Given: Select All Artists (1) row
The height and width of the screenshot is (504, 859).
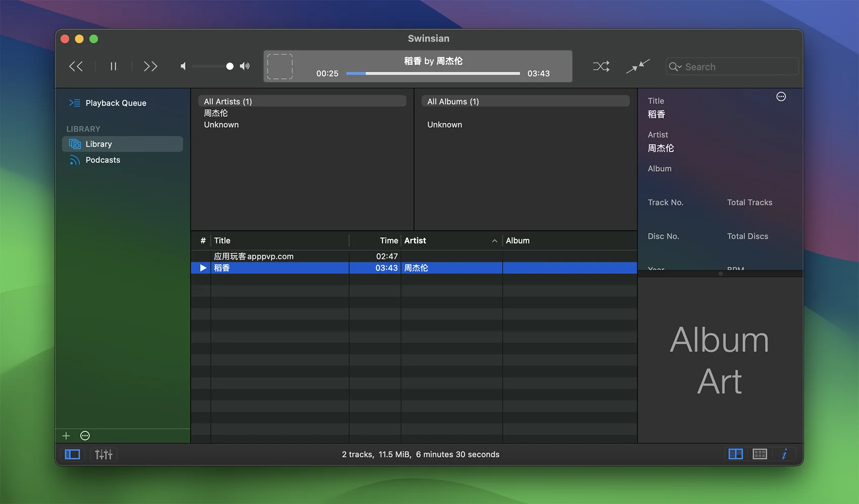Looking at the screenshot, I should coord(302,102).
